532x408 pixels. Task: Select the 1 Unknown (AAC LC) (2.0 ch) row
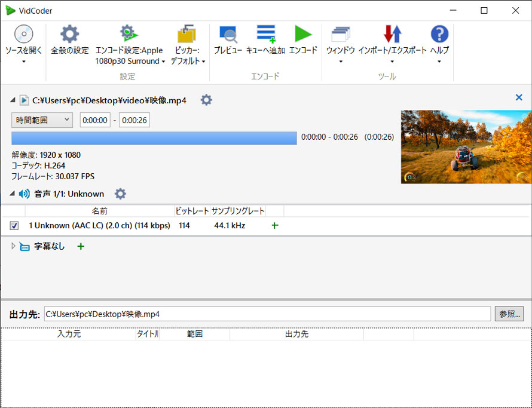tap(265, 226)
